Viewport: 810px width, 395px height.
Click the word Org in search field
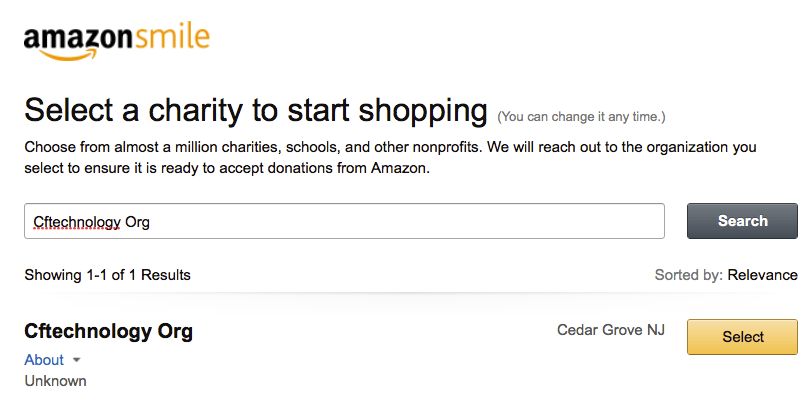pos(137,222)
